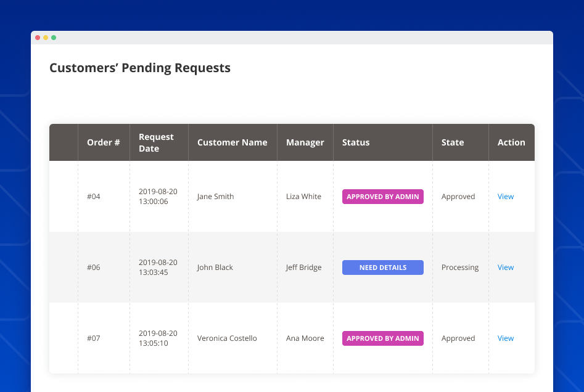Click the 'Customers' Pending Requests' heading

click(x=140, y=68)
